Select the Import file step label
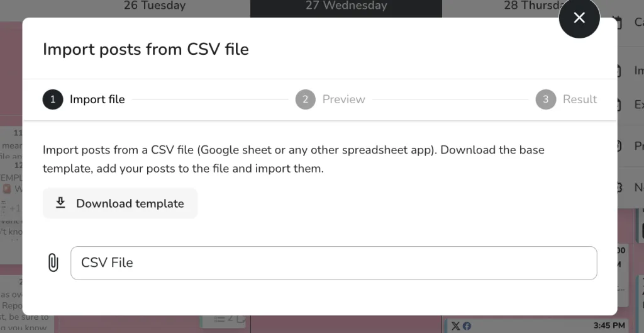 pos(97,99)
